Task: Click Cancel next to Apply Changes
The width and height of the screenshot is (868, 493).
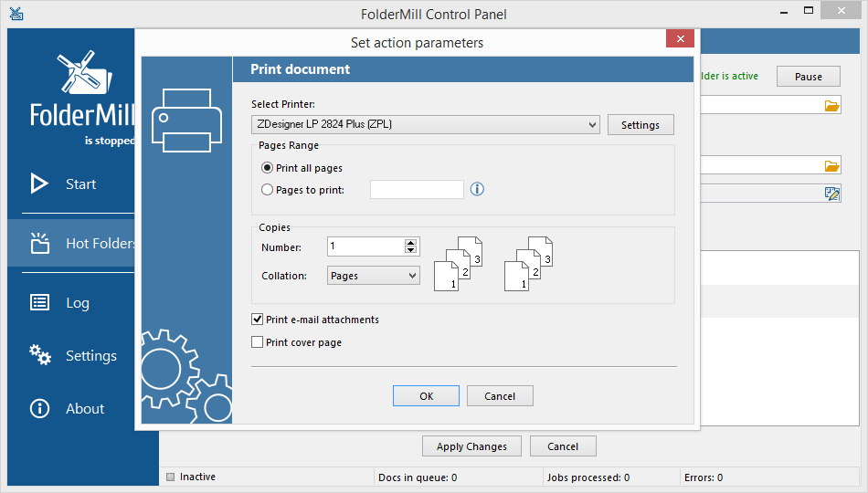Action: tap(563, 446)
